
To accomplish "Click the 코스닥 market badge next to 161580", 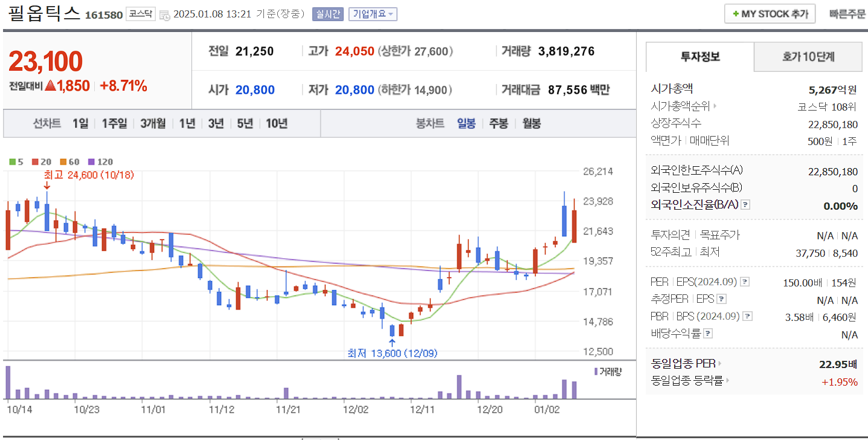I will click(140, 13).
